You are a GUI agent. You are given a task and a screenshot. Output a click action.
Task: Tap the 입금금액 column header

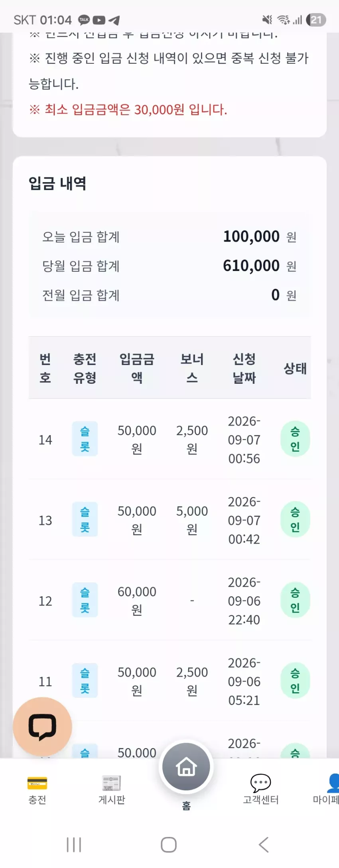tap(137, 368)
